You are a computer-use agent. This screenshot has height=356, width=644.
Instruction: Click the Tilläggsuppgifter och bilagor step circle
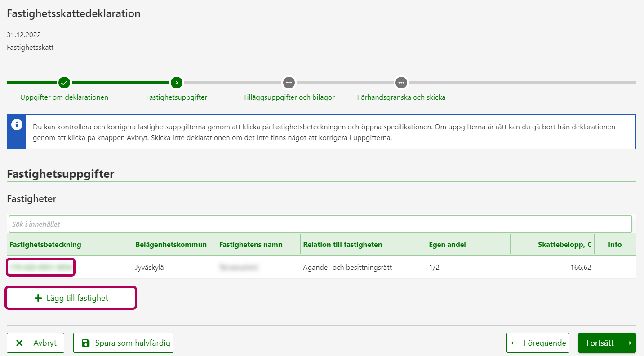[x=289, y=83]
